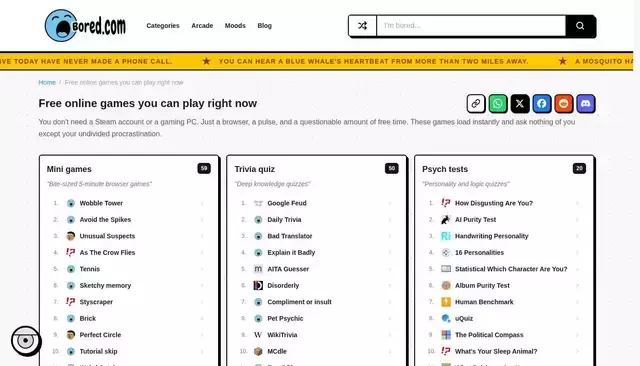Expand the Wobble Tower row chevron
This screenshot has width=640, height=366.
pyautogui.click(x=202, y=203)
